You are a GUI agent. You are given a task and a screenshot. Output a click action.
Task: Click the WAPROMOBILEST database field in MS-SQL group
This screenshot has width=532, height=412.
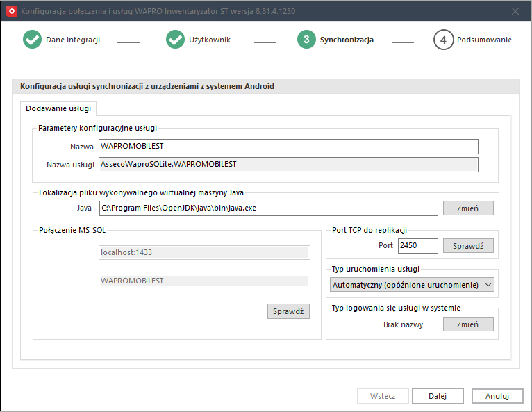coord(204,281)
